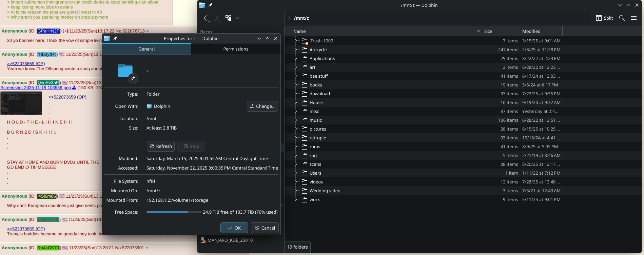Click the free space usage bar

174,212
